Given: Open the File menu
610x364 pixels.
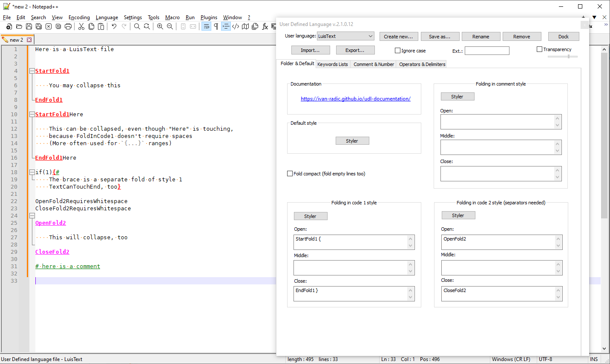Looking at the screenshot, I should point(7,17).
